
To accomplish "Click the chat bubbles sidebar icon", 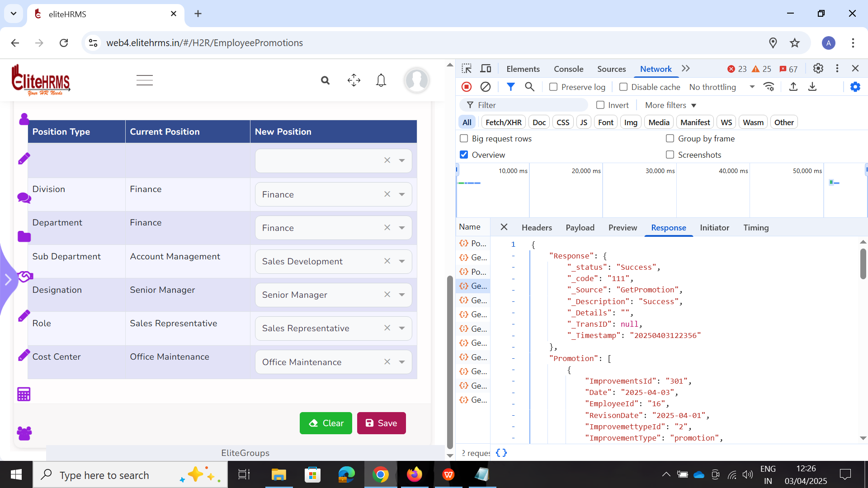I will 24,197.
